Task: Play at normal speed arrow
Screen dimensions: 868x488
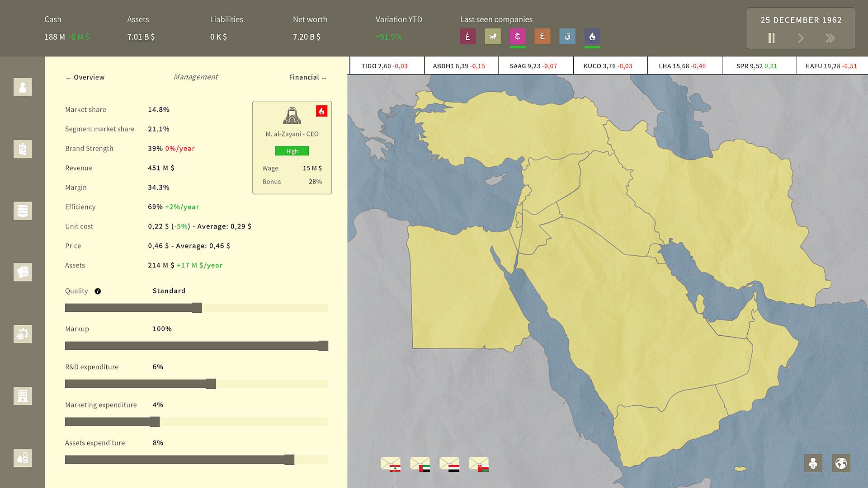Action: click(x=801, y=38)
